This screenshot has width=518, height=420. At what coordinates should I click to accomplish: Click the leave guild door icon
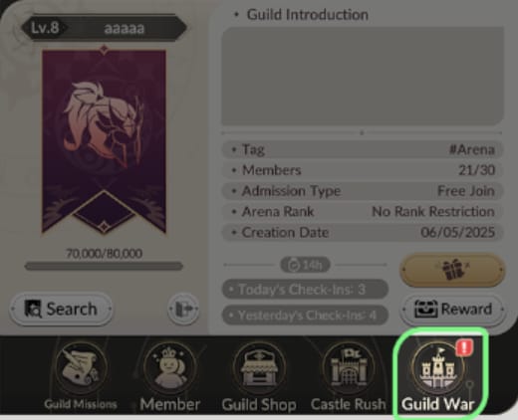point(183,309)
